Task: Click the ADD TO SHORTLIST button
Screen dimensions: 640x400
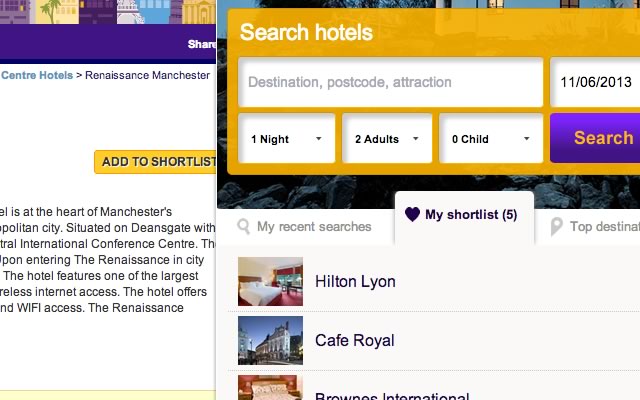Action: tap(155, 162)
